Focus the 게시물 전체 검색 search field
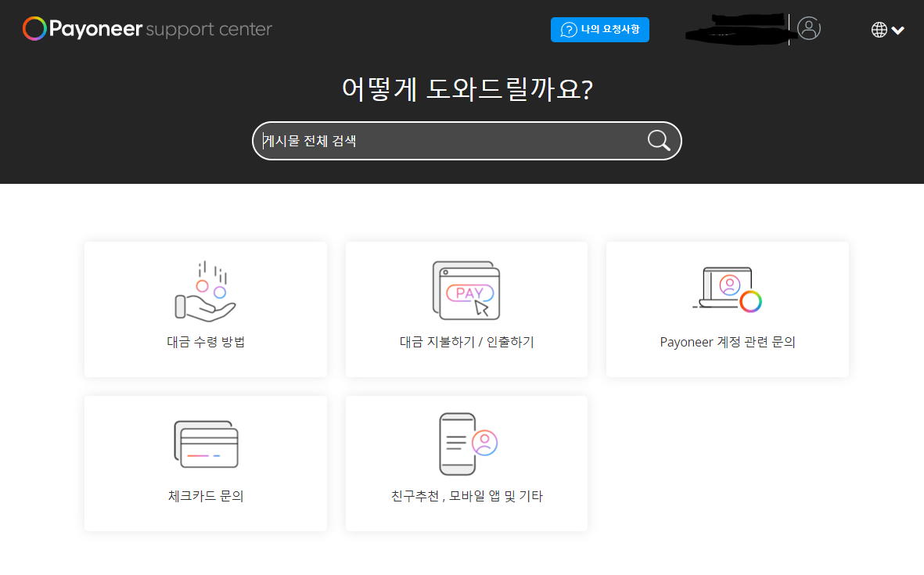 [467, 141]
